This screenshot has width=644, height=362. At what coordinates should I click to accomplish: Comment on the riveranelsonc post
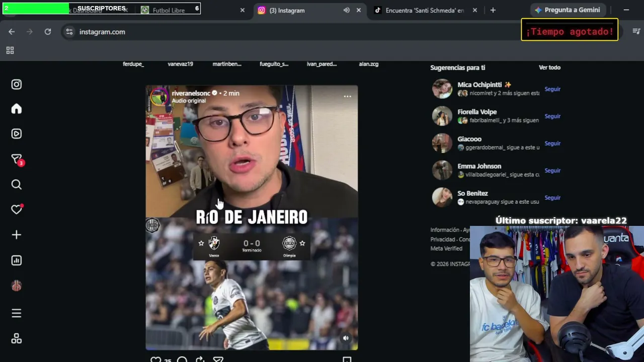tap(182, 359)
